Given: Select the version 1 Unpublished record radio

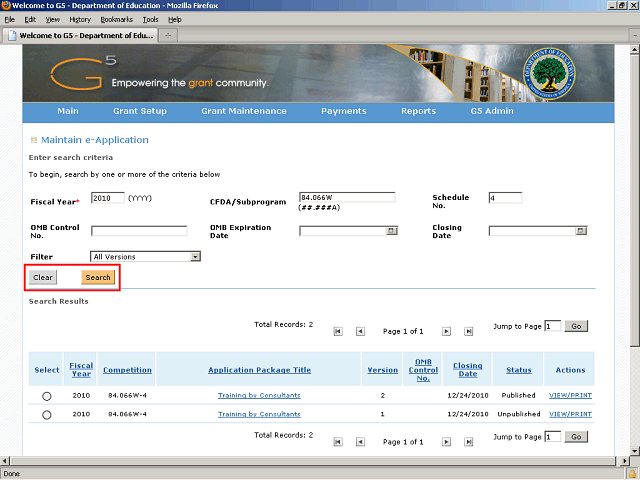Looking at the screenshot, I should (47, 415).
